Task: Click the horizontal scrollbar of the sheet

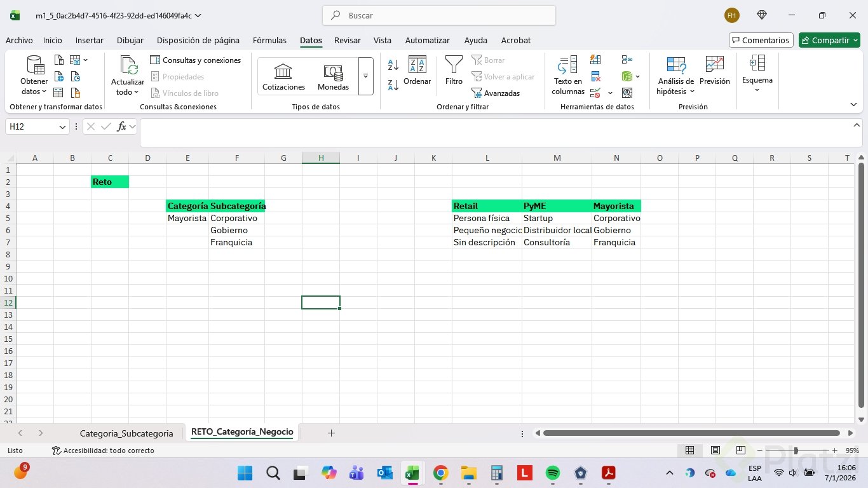Action: pyautogui.click(x=692, y=433)
